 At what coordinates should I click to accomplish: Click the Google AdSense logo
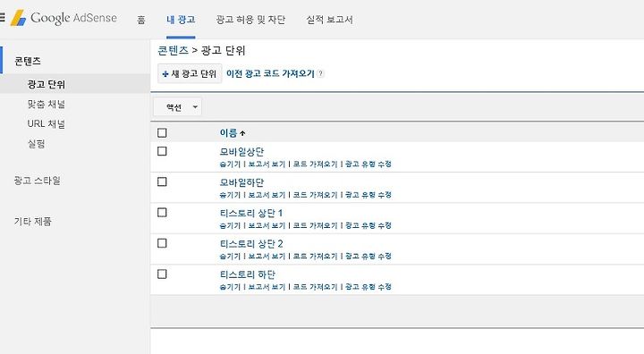pos(64,18)
